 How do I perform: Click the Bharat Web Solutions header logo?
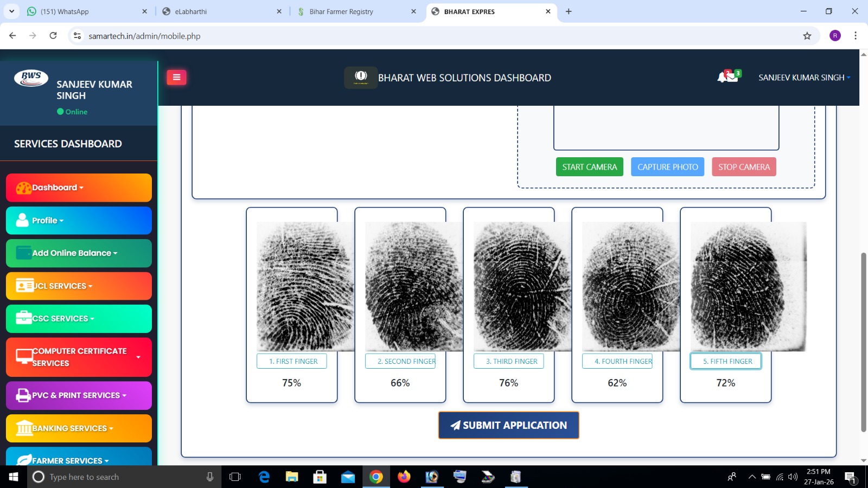coord(361,78)
